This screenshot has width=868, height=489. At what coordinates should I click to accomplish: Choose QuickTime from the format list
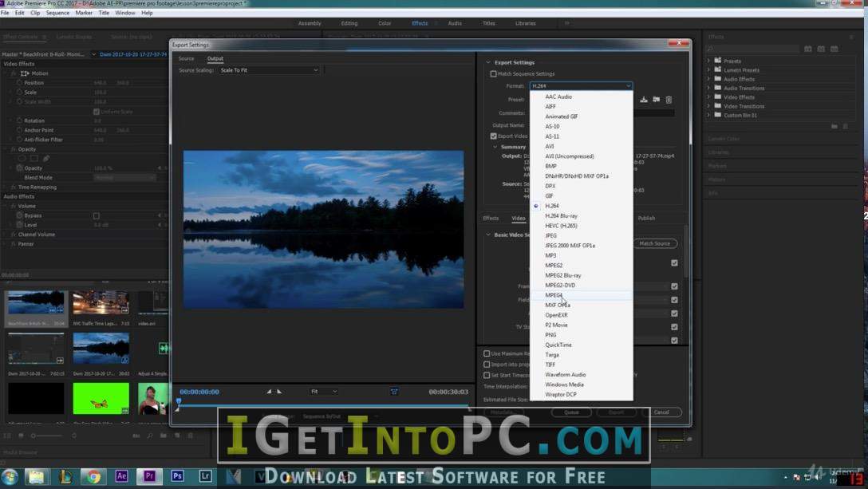(582, 345)
